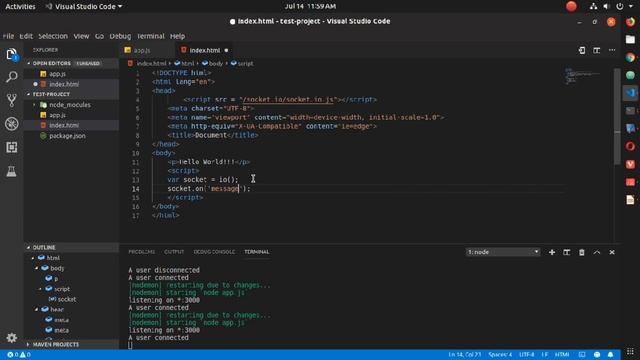Open Firefox from the Ubuntu dock
The height and width of the screenshot is (360, 640).
631,22
